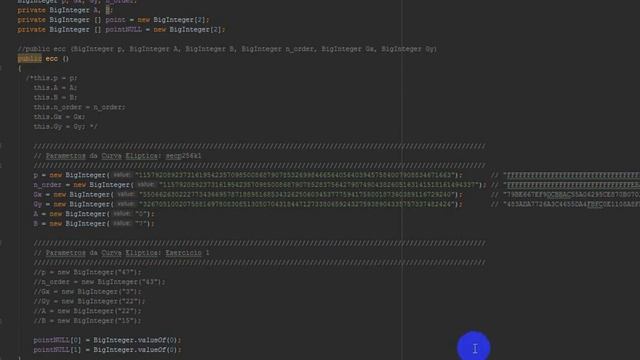Click the hex comment beside the Gy line
This screenshot has width=640, height=360.
point(565,204)
